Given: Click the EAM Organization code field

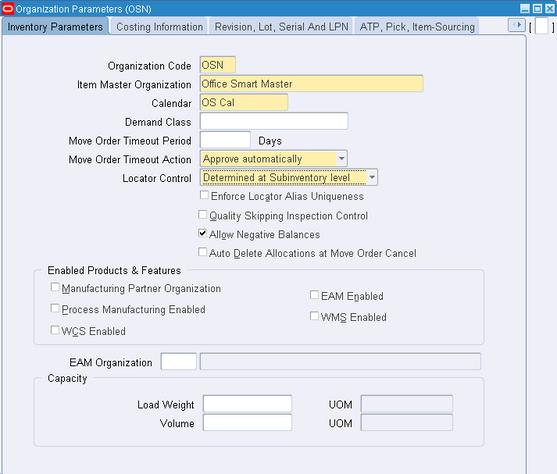Looking at the screenshot, I should 178,362.
